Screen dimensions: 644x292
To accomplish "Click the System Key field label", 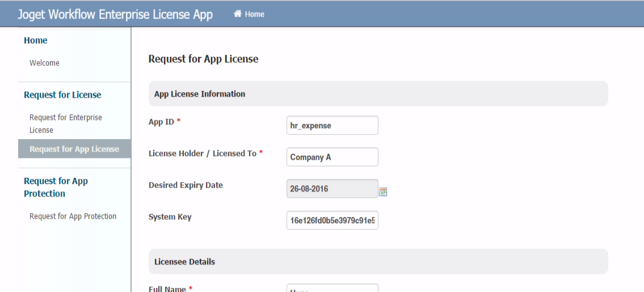I will coord(170,216).
